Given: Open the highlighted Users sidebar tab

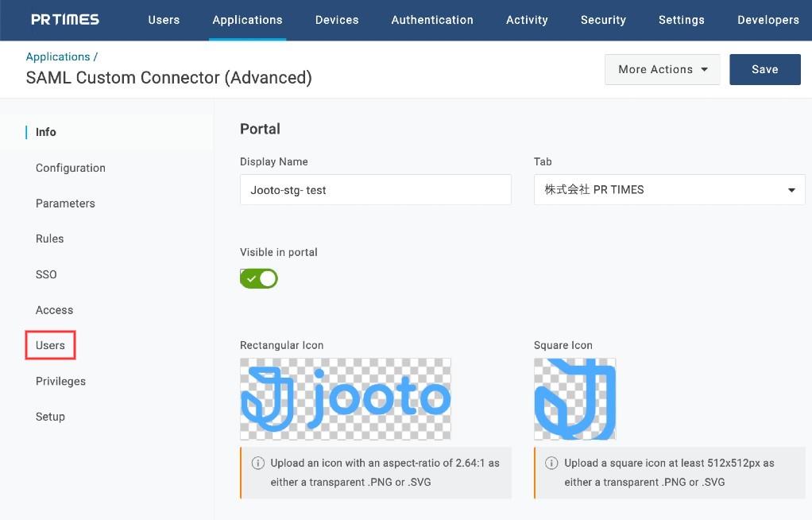Looking at the screenshot, I should (50, 345).
